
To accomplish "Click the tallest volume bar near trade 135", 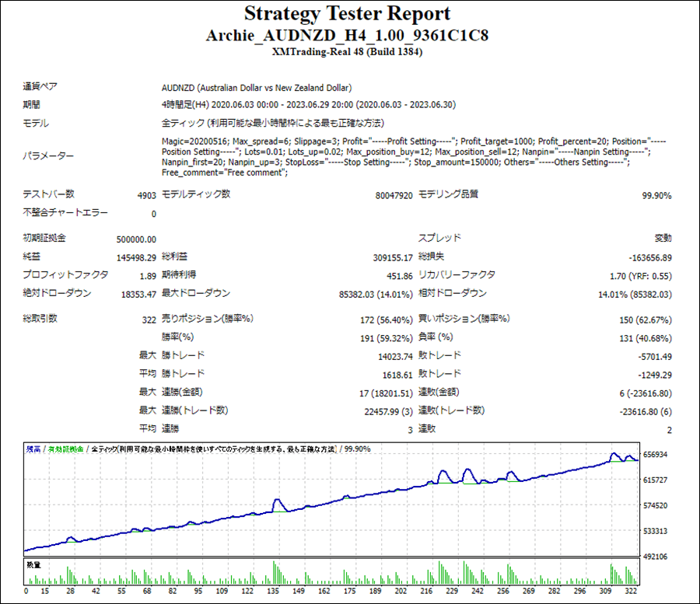I will (x=274, y=573).
